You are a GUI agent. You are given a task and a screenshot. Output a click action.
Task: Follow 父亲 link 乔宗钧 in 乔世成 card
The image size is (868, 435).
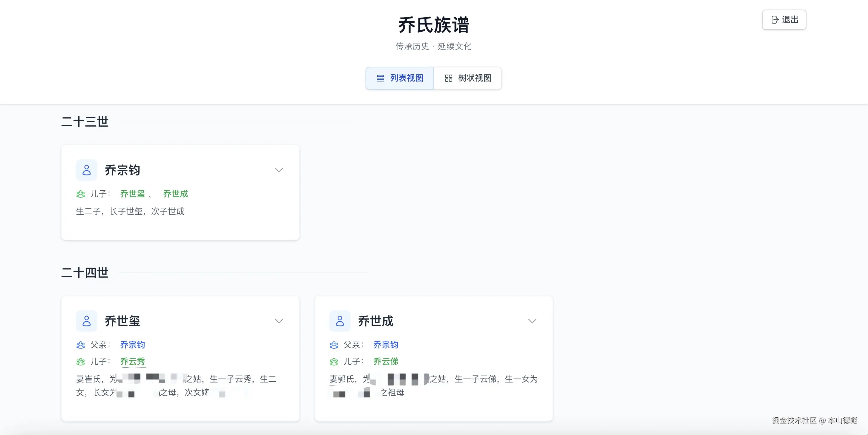pos(386,345)
